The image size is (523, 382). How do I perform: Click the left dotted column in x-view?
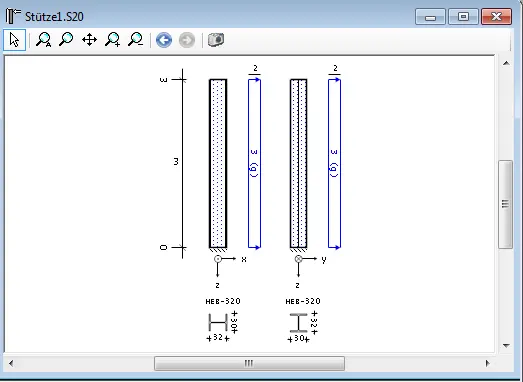pos(218,163)
